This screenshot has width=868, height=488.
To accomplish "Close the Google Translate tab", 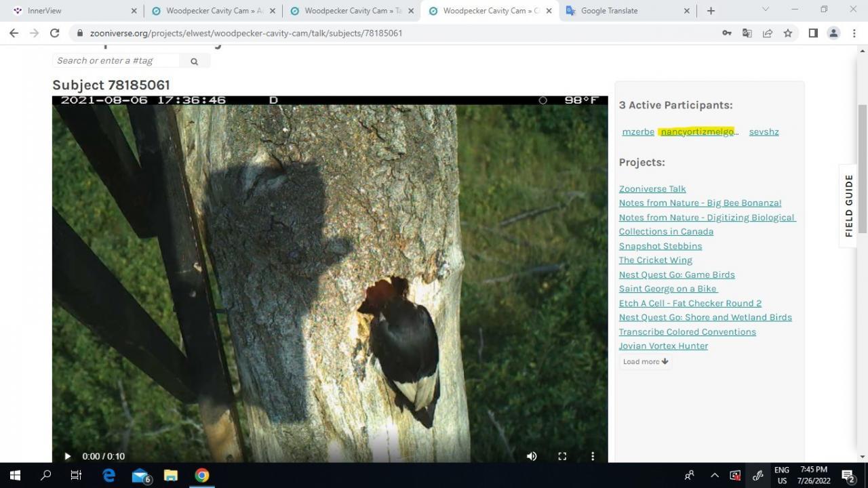I will tap(686, 11).
